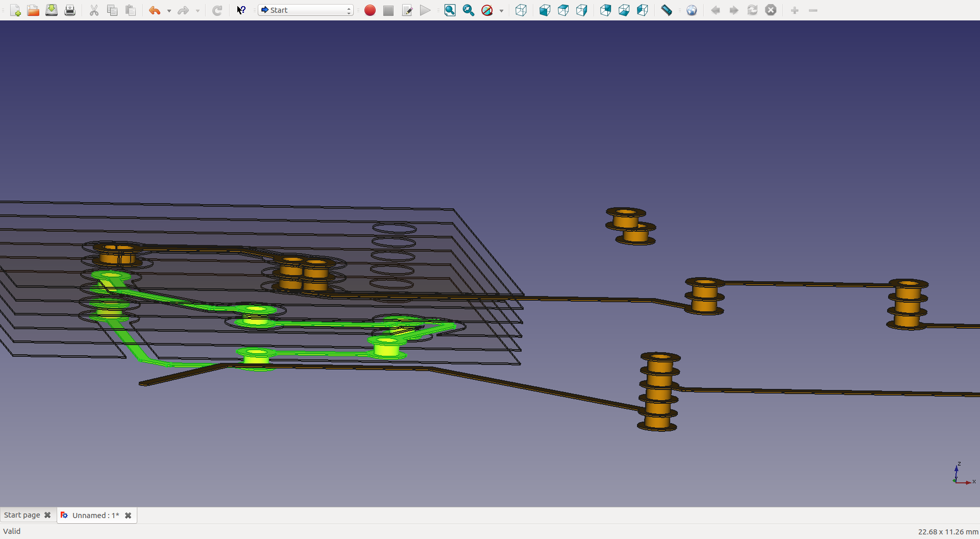The height and width of the screenshot is (539, 980).
Task: Redo the last undone action
Action: click(x=183, y=10)
